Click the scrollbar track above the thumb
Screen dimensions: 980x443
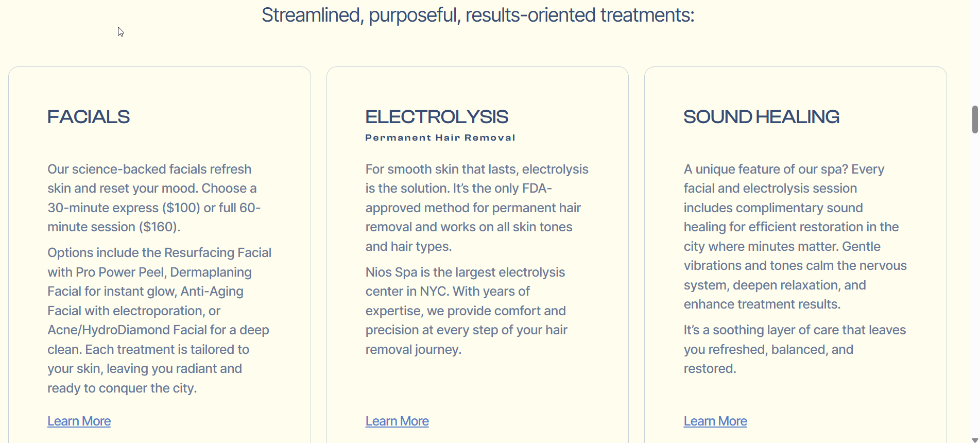[974, 52]
